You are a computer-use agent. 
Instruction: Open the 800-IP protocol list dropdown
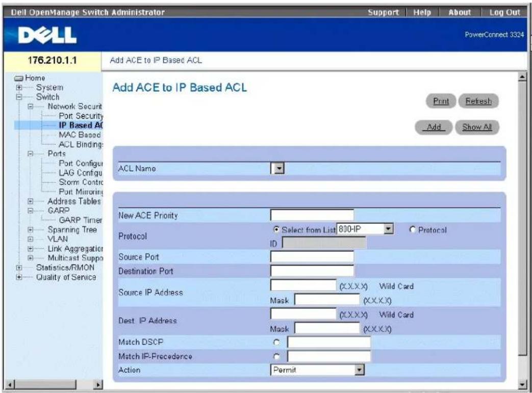(x=389, y=229)
